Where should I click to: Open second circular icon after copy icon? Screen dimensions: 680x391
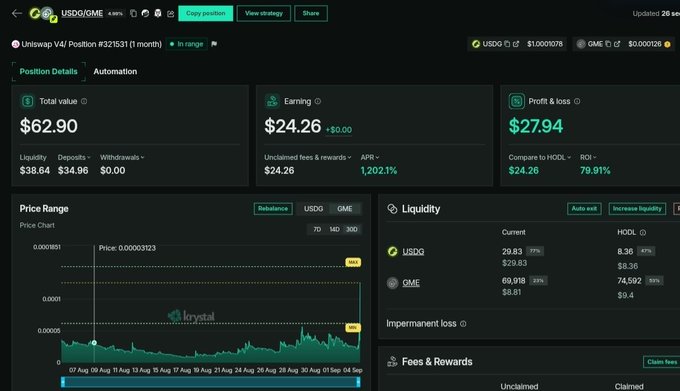(x=146, y=13)
